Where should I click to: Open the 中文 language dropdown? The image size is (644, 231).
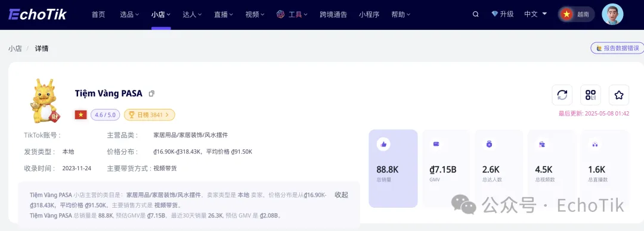point(535,14)
